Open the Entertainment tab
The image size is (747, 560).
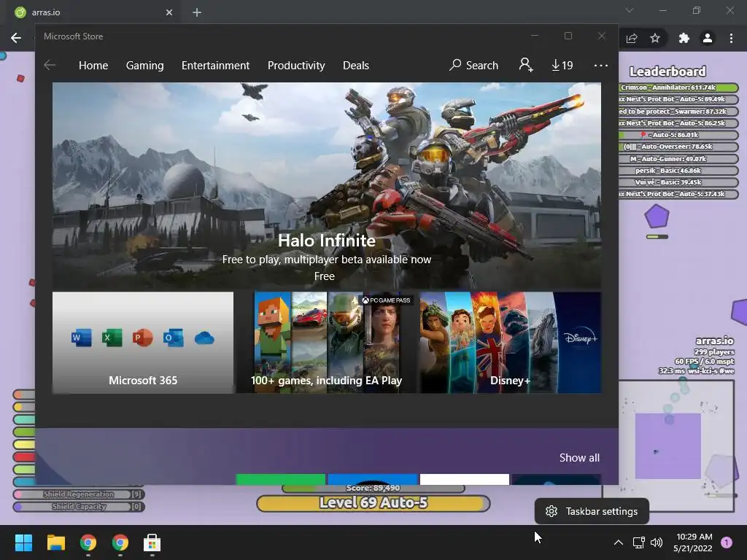coord(215,65)
